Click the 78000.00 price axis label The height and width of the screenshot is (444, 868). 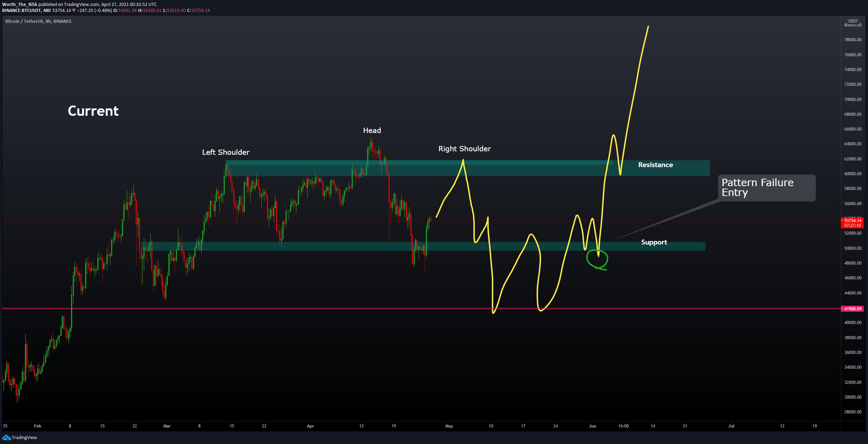point(853,40)
